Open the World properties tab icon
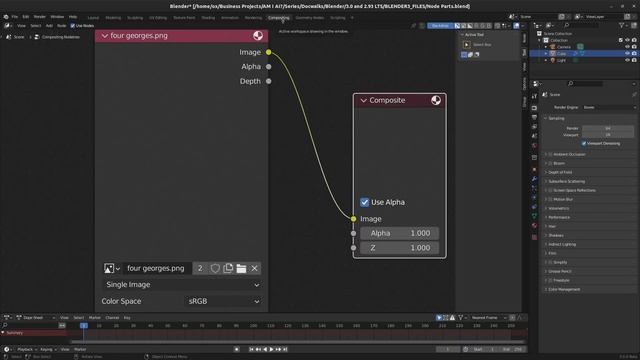The height and width of the screenshot is (360, 640). [534, 145]
